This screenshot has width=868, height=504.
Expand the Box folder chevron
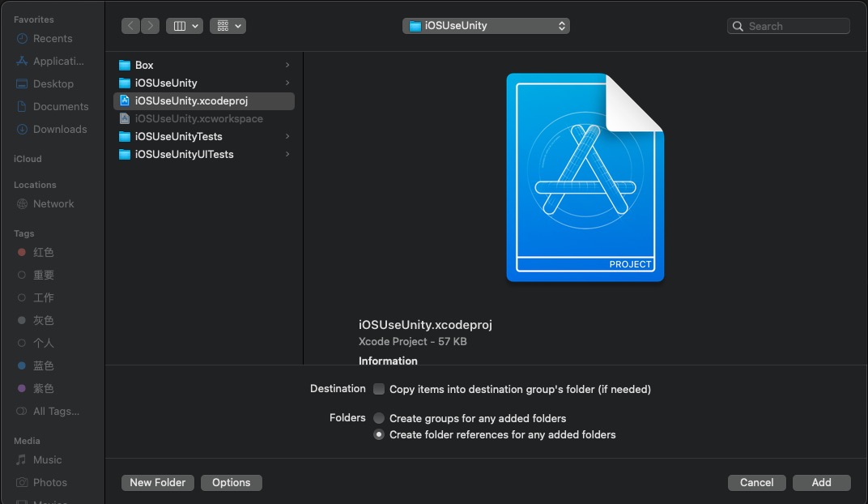[287, 65]
